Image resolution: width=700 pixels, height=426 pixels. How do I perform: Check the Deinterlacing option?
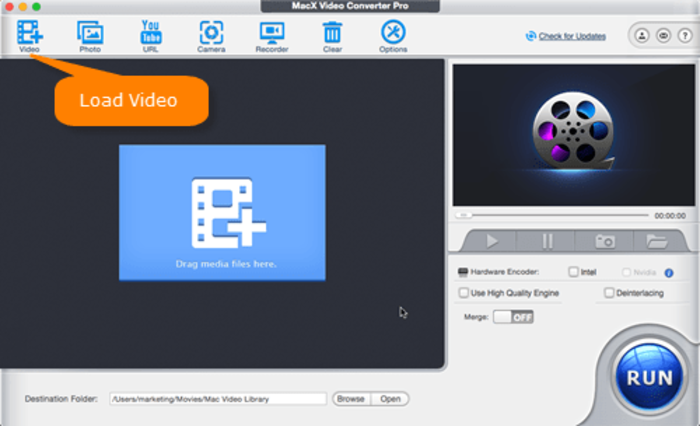(609, 293)
